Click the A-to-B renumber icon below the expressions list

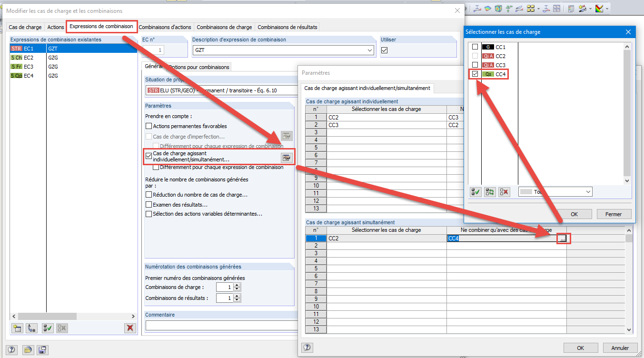tap(32, 328)
